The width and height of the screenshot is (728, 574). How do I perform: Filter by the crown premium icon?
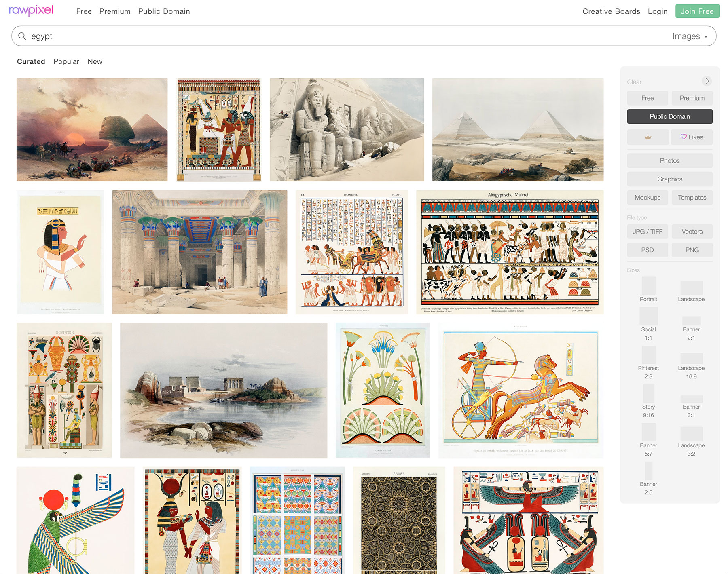tap(648, 137)
